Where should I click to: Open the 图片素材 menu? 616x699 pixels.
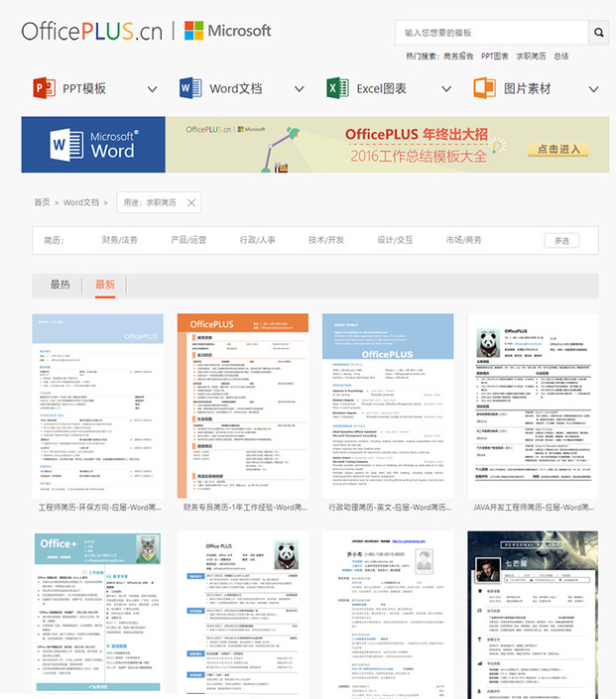pyautogui.click(x=528, y=88)
